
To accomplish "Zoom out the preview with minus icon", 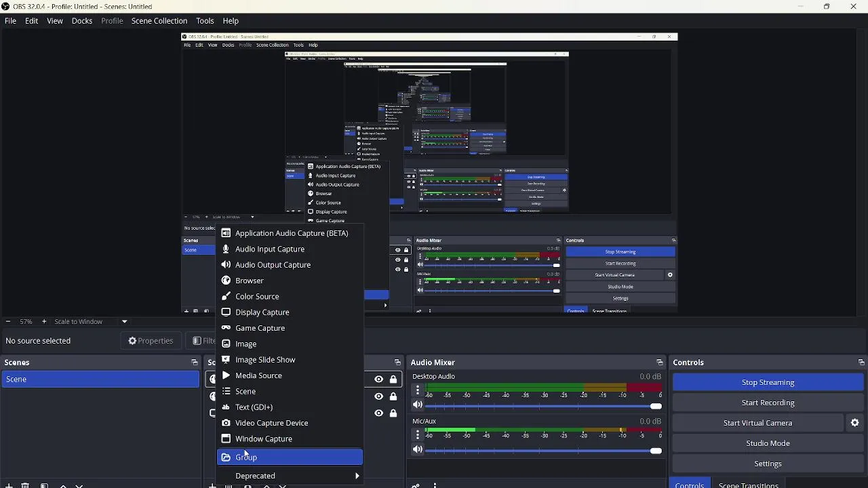I will pos(7,321).
